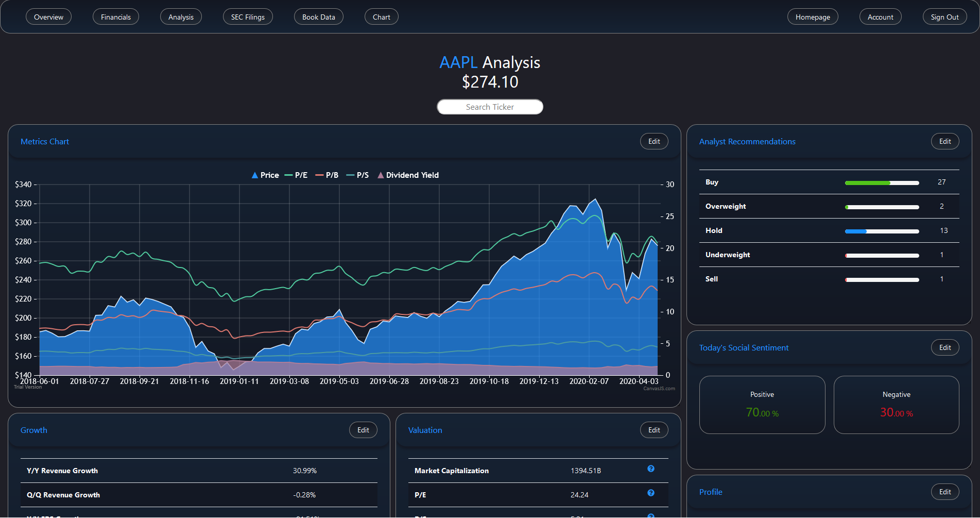Go to the Financials tab

pos(116,17)
